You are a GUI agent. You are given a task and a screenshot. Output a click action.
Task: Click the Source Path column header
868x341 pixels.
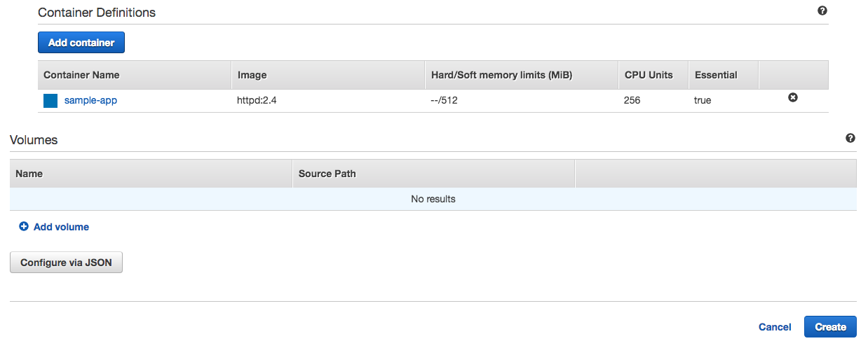click(327, 174)
